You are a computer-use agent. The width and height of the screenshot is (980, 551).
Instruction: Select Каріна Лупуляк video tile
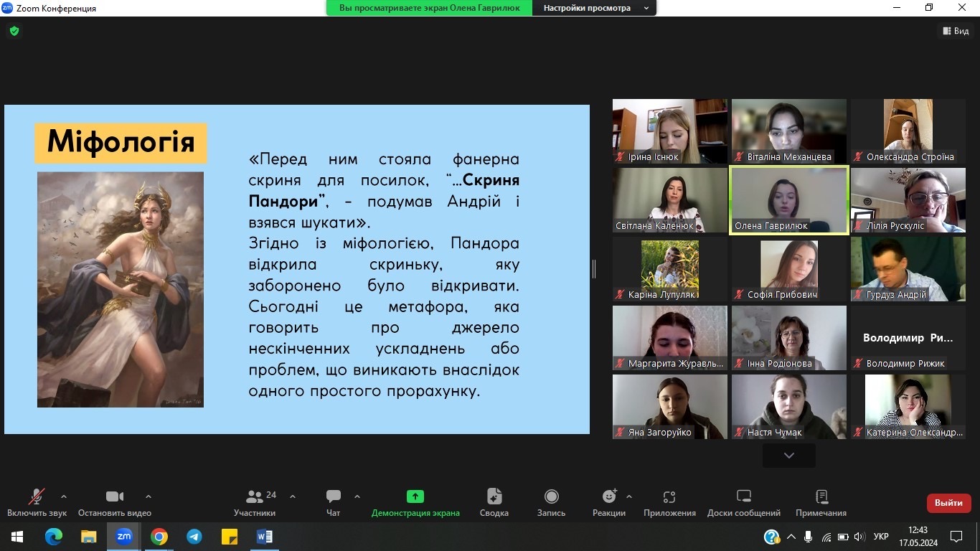coord(670,269)
